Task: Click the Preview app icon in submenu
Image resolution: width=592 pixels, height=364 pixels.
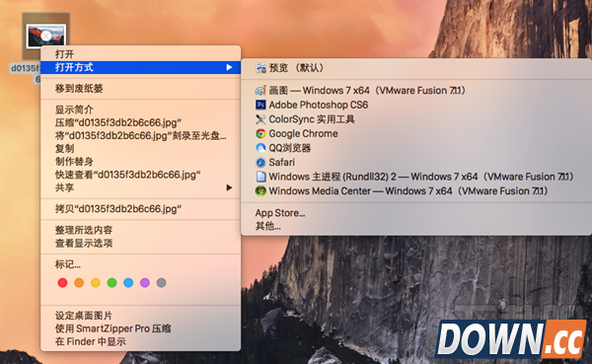Action: 260,68
